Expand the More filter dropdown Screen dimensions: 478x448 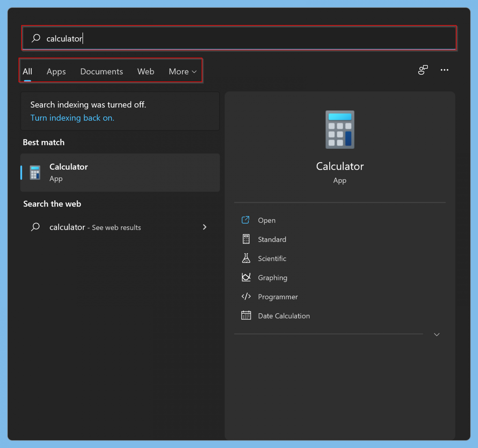tap(183, 72)
